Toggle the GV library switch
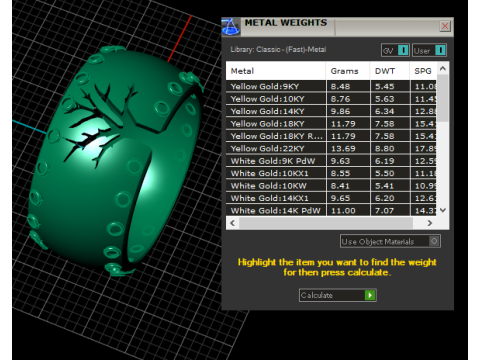The height and width of the screenshot is (360, 480). 395,50
